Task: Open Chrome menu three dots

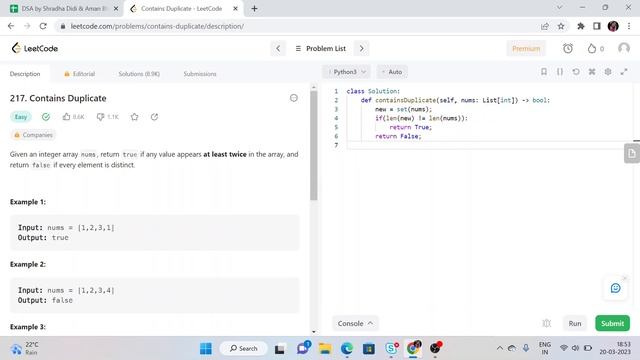Action: tap(629, 26)
